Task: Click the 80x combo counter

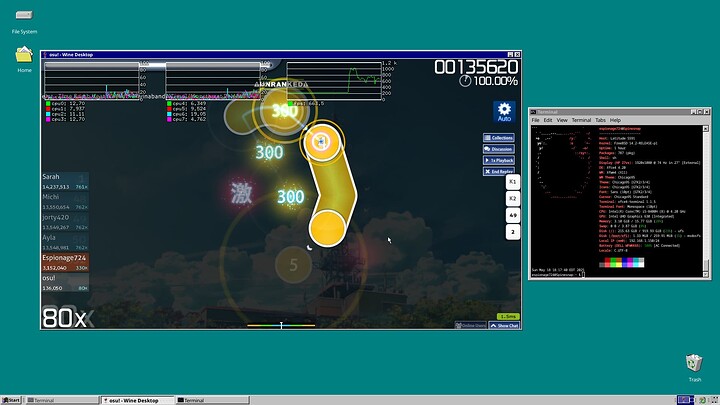Action: click(64, 318)
